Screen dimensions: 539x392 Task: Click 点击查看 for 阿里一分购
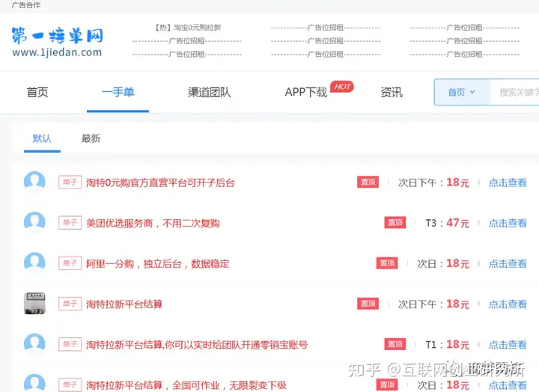(508, 263)
